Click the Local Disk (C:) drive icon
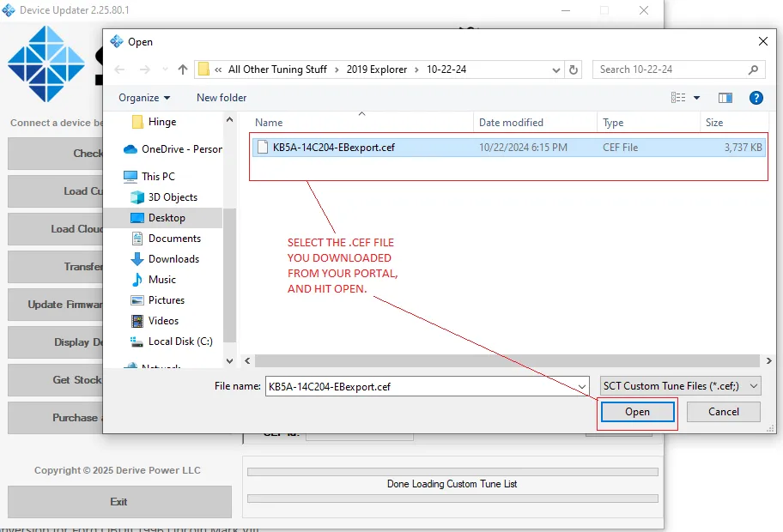 pyautogui.click(x=137, y=342)
